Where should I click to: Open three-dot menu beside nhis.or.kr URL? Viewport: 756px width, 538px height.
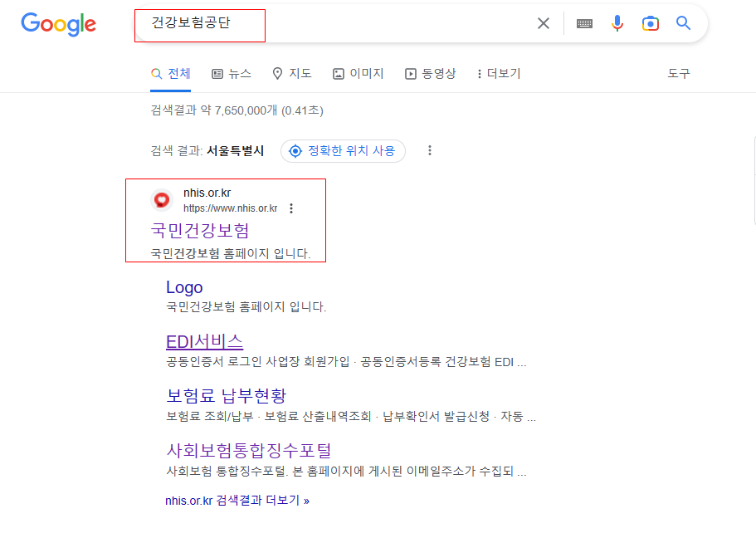coord(290,208)
